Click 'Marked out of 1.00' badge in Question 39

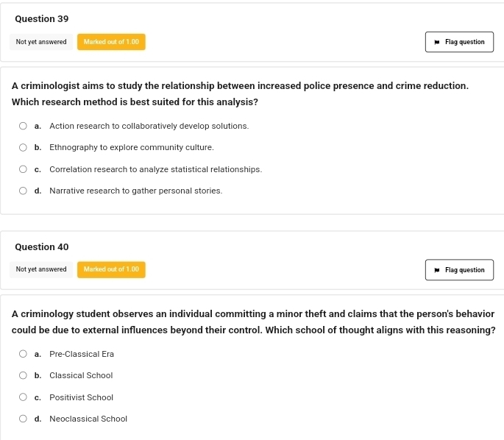click(x=111, y=42)
